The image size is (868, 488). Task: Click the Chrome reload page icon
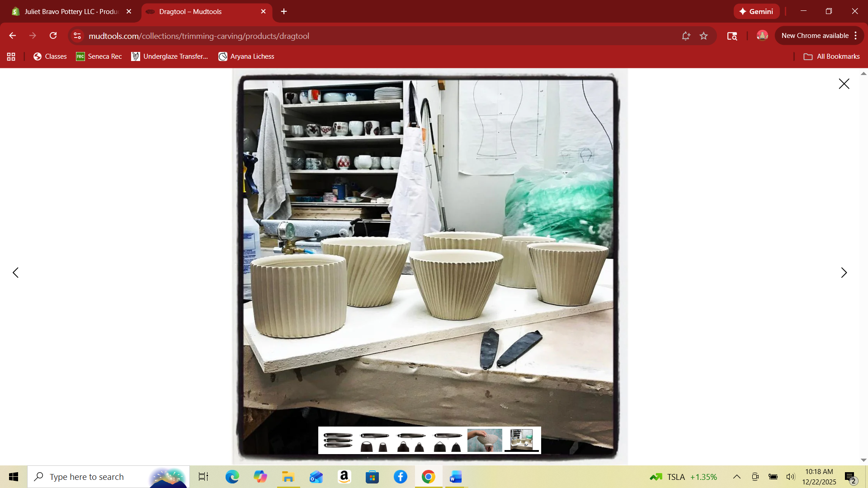click(53, 36)
